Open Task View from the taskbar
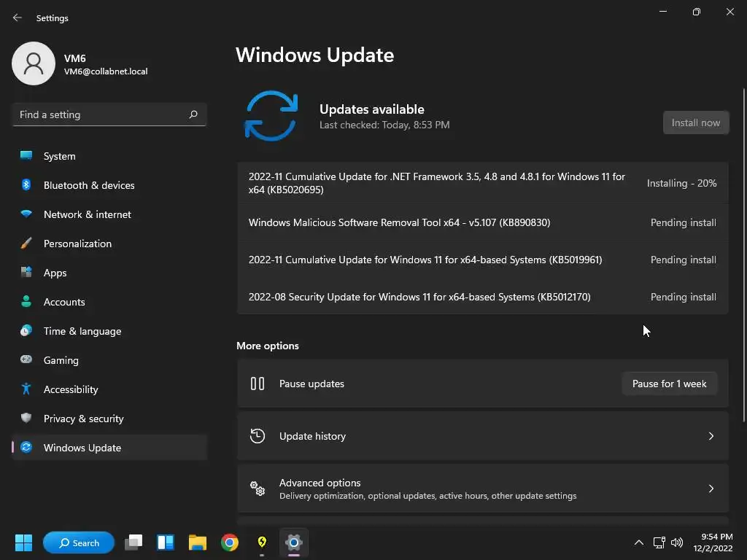The width and height of the screenshot is (747, 560). (x=133, y=542)
